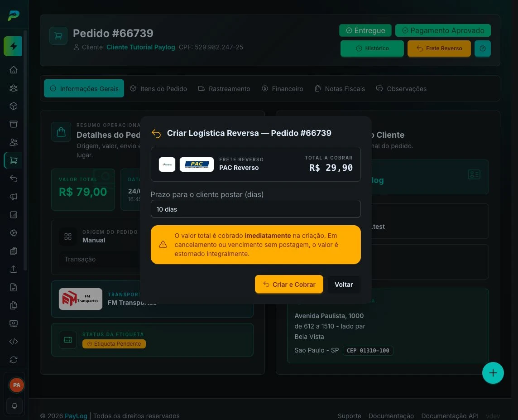518x420 pixels.
Task: Open the notifications bell icon
Action: click(x=14, y=406)
